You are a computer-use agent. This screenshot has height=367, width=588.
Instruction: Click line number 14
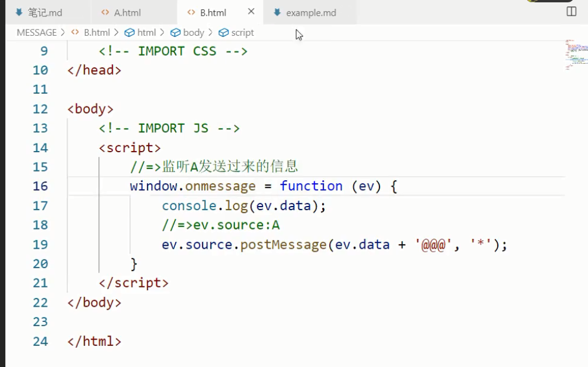click(x=40, y=148)
